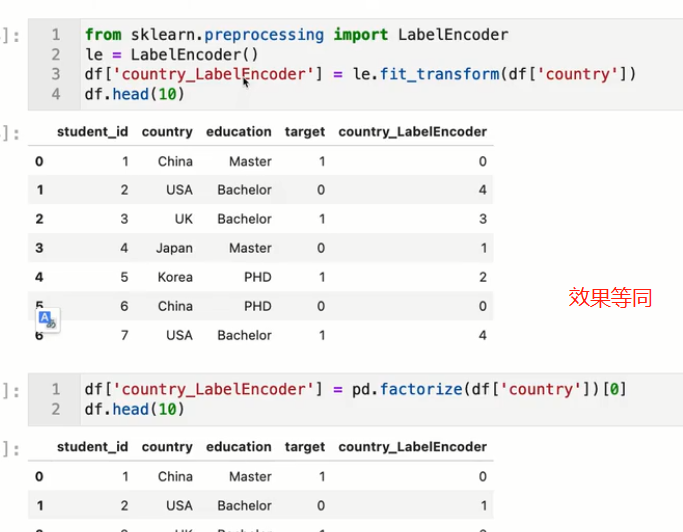This screenshot has width=683, height=532.
Task: Select student_id header in first output table
Action: [92, 131]
